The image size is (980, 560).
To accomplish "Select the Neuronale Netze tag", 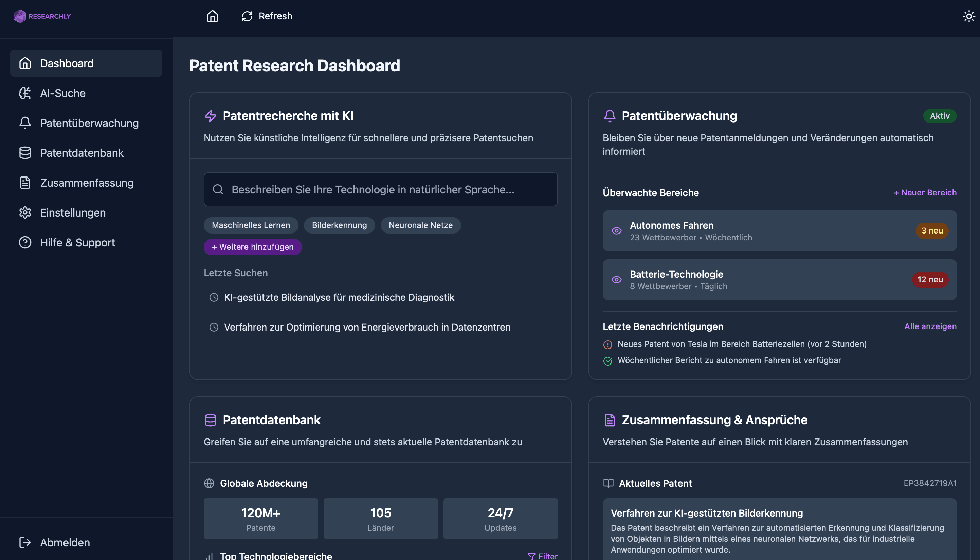I will point(420,225).
